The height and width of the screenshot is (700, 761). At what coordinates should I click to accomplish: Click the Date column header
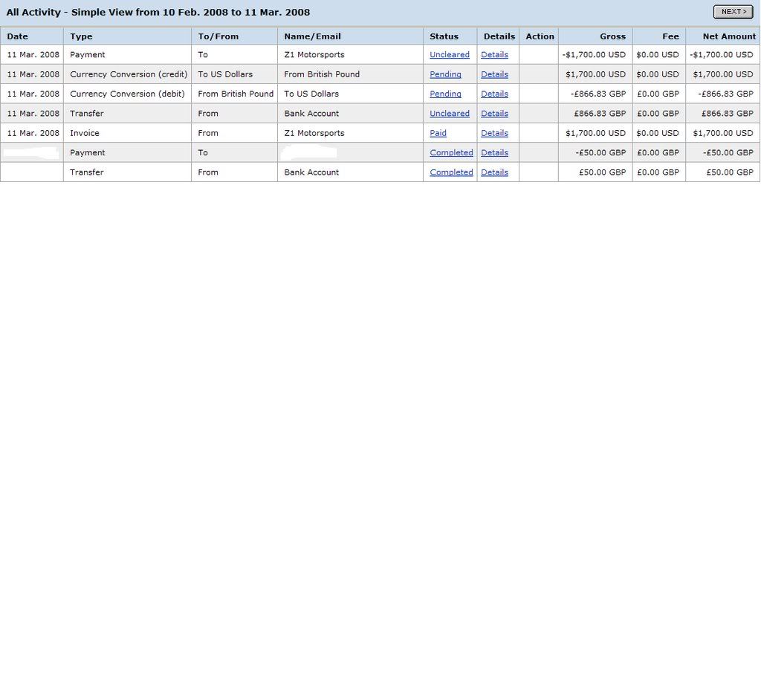tap(18, 36)
